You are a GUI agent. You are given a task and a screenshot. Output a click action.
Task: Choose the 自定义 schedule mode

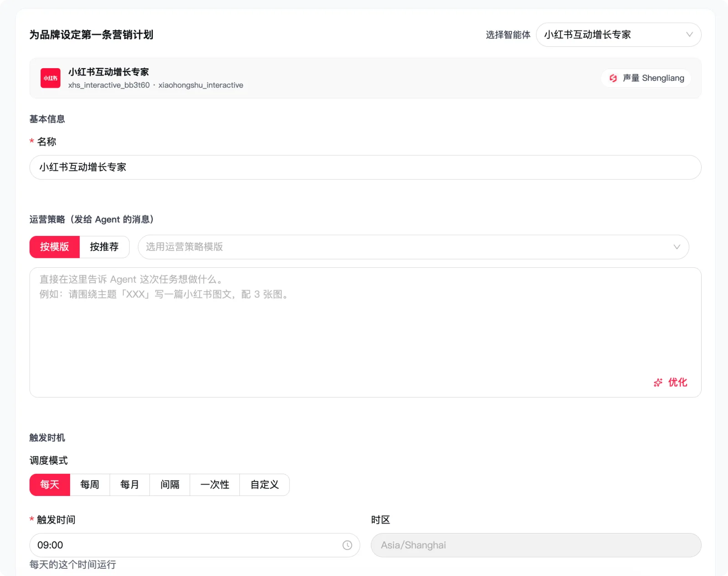(264, 485)
